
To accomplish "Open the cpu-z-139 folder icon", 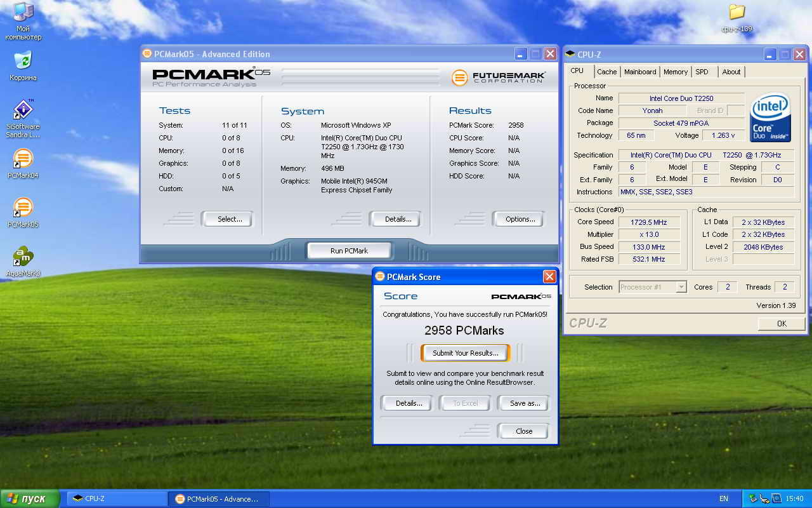I will pos(737,18).
